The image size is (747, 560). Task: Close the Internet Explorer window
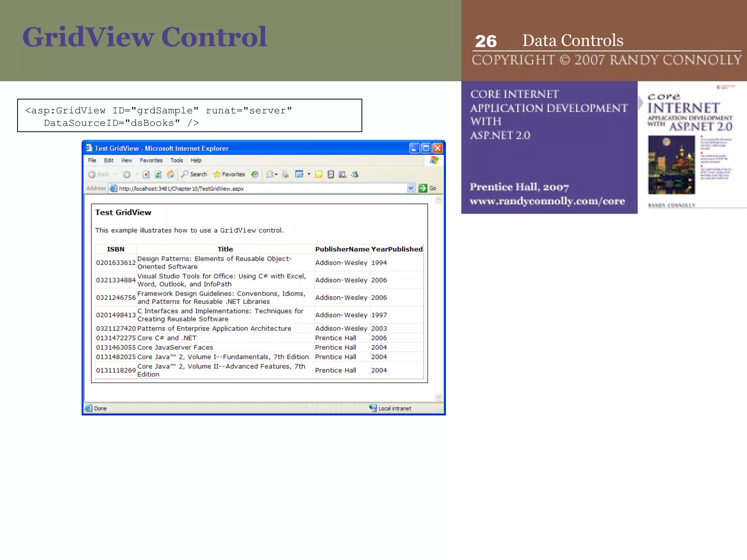437,148
